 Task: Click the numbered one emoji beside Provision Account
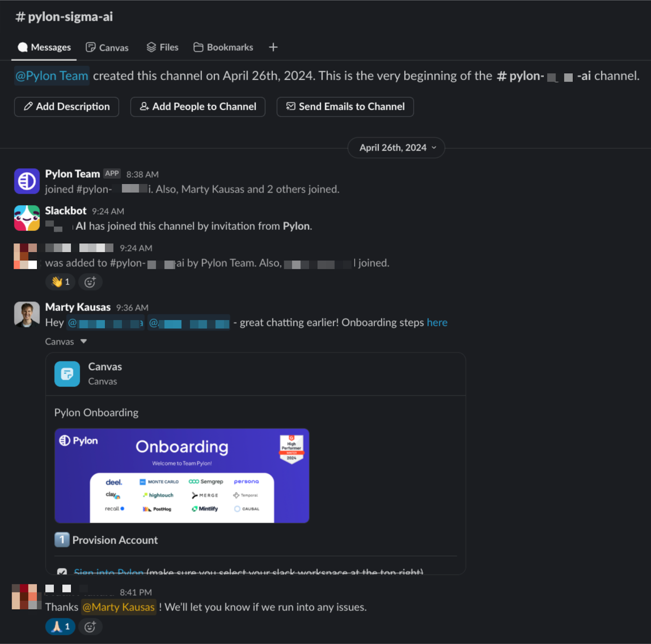click(62, 540)
